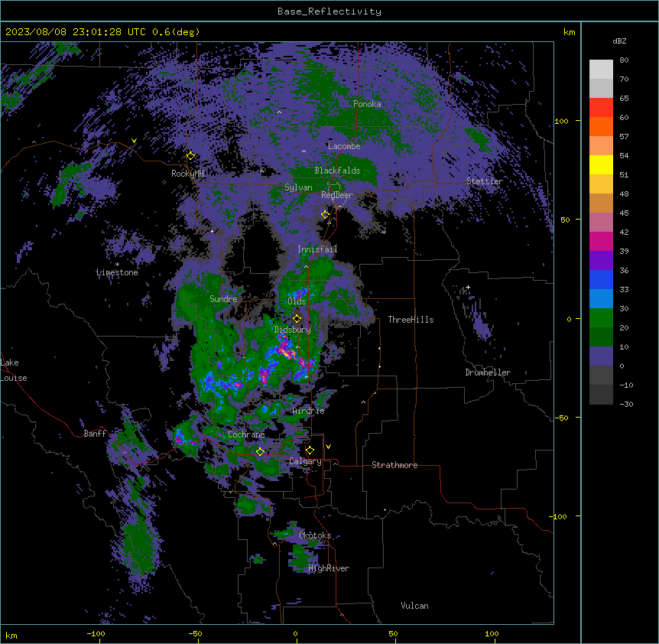This screenshot has height=644, width=659.
Task: Click the Lake Louise label
Action: [x=14, y=370]
